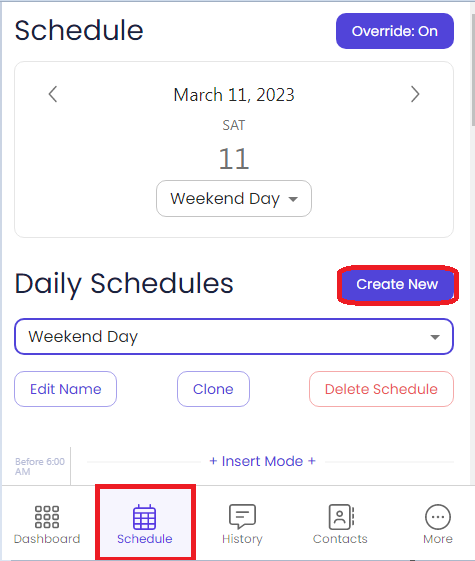This screenshot has width=475, height=561.
Task: Open the More ellipsis icon
Action: click(438, 517)
